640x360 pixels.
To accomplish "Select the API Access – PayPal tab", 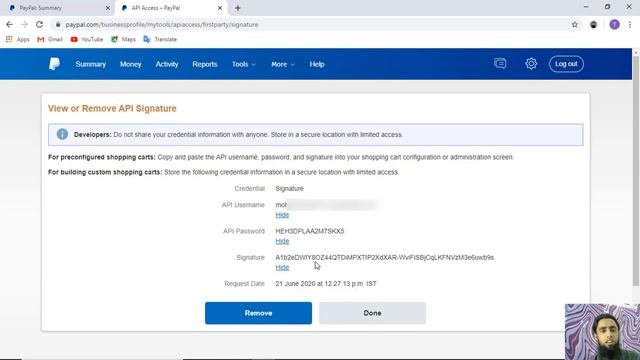I will pos(171,8).
